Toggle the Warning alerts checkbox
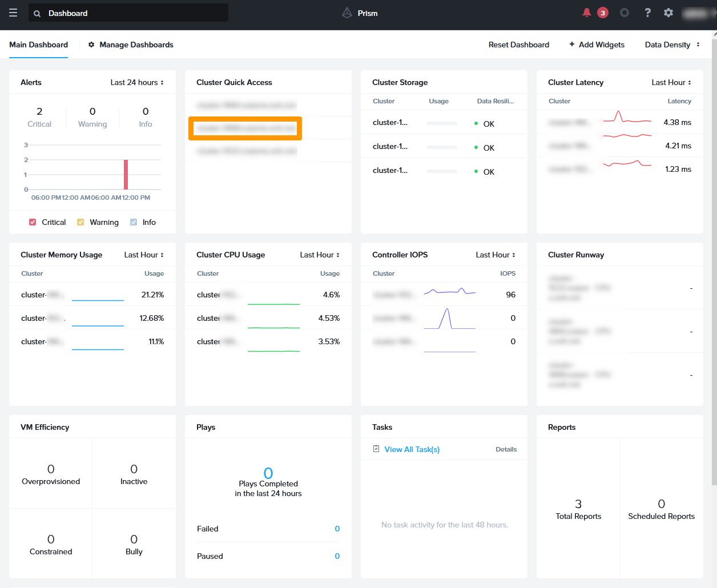The image size is (717, 588). 80,222
